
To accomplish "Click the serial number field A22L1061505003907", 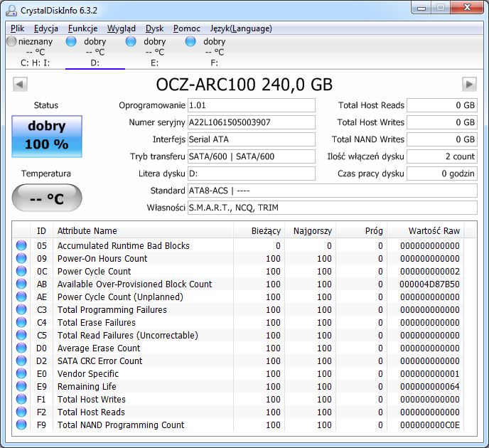I will (252, 122).
